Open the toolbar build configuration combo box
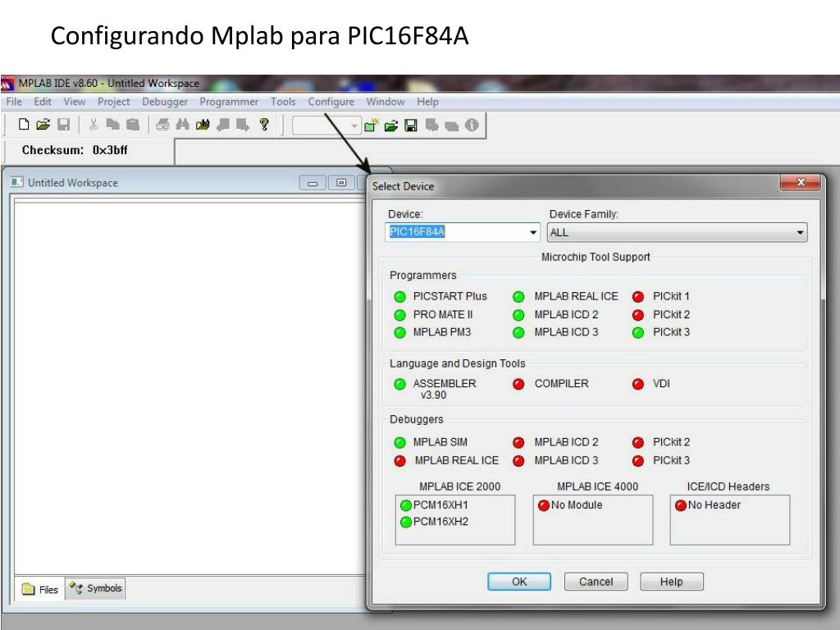The height and width of the screenshot is (630, 840). click(326, 126)
